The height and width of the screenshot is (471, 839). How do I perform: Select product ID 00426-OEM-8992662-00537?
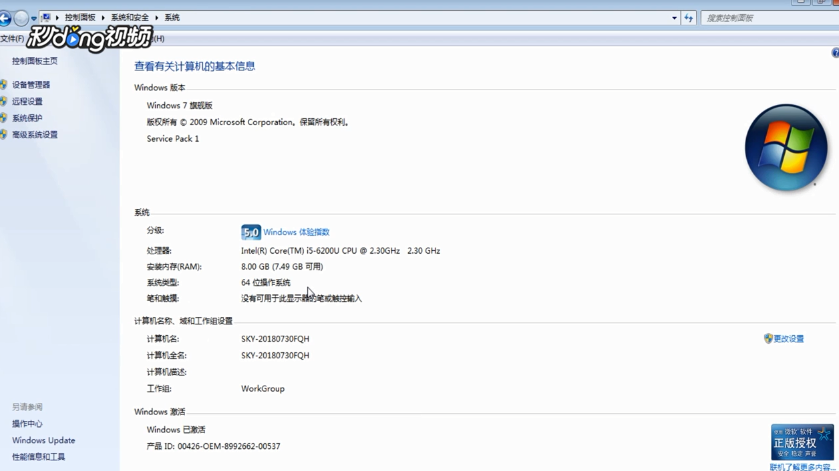pos(229,446)
